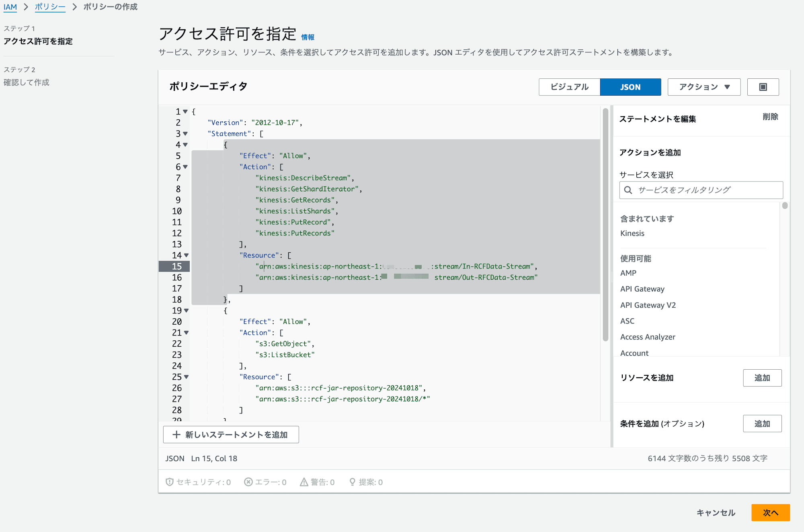Select ASC service

click(627, 321)
